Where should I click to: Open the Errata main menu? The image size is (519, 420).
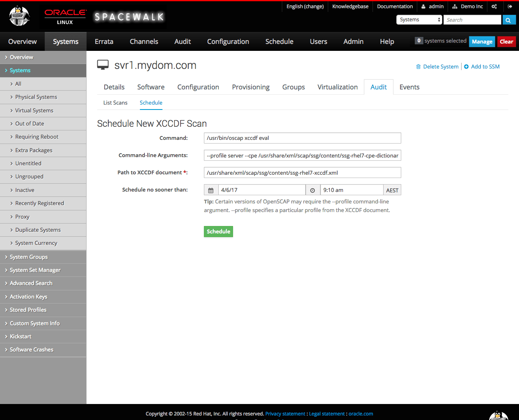pos(104,41)
